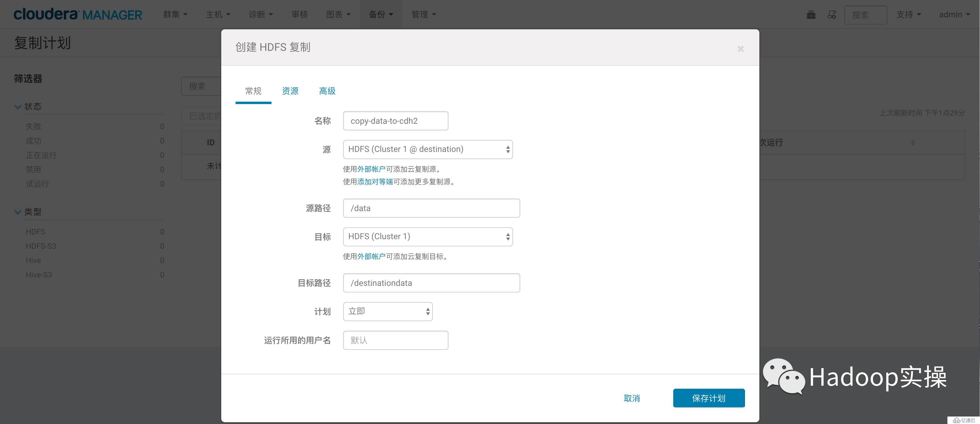980x424 pixels.
Task: Click sort arrows in 上次运行 column
Action: coord(912,143)
